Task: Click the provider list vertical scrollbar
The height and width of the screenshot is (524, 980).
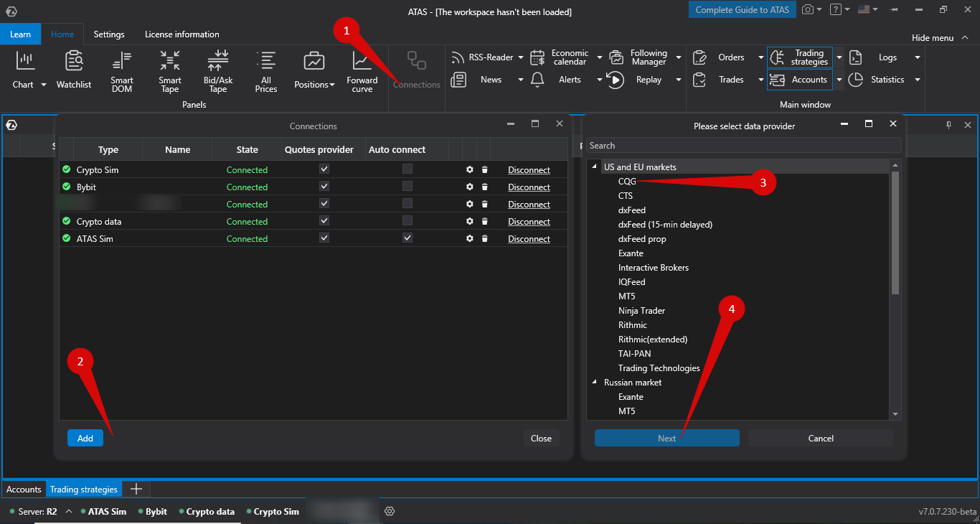Action: (895, 233)
